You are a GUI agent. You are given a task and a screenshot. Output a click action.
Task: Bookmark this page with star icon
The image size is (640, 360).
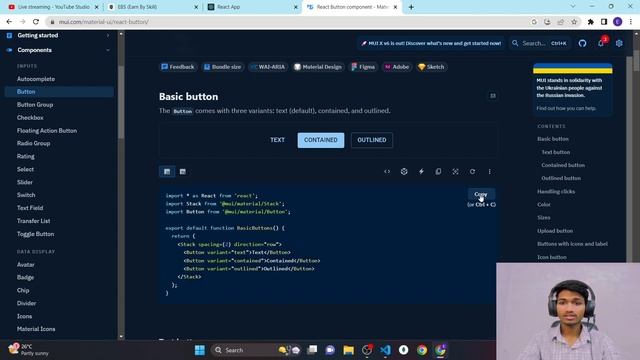tap(574, 22)
